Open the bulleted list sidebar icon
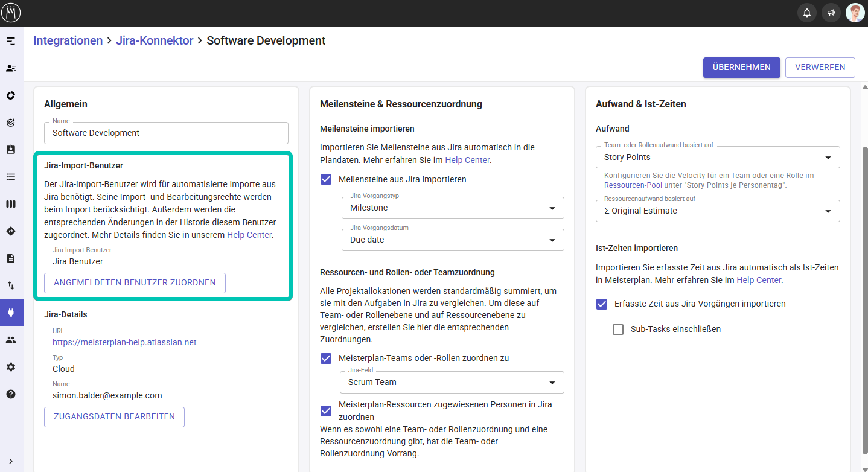Screen dimensions: 868x472 click(x=11, y=177)
